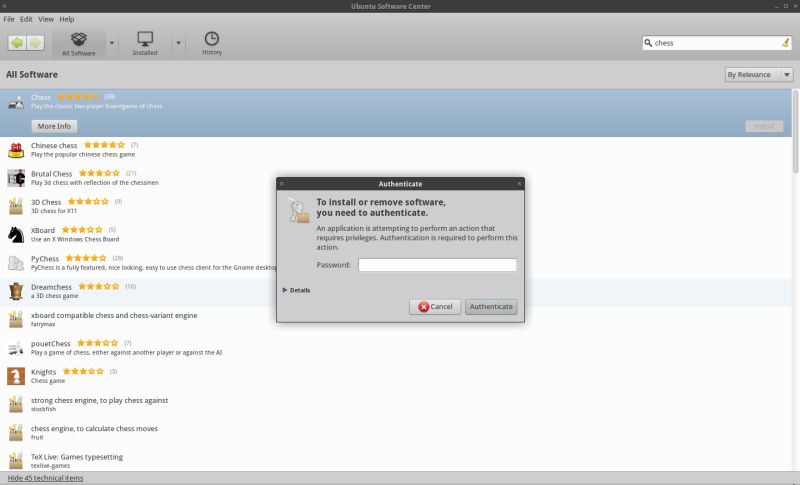
Task: Click the Authenticate dialog window menu button
Action: pyautogui.click(x=282, y=184)
